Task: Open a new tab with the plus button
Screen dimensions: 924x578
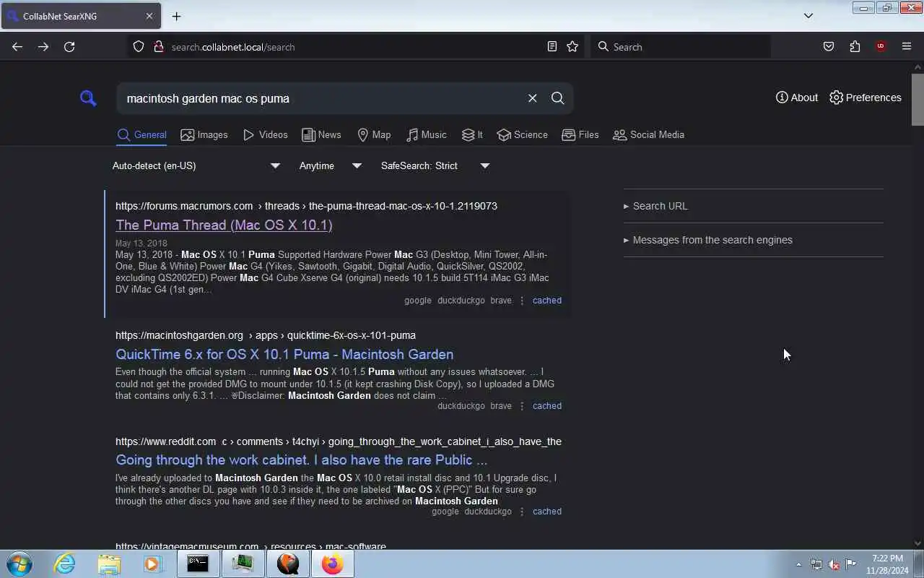Action: [x=176, y=16]
